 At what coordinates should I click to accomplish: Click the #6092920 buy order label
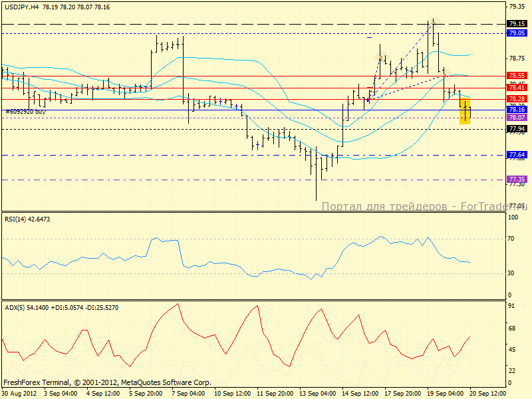25,112
